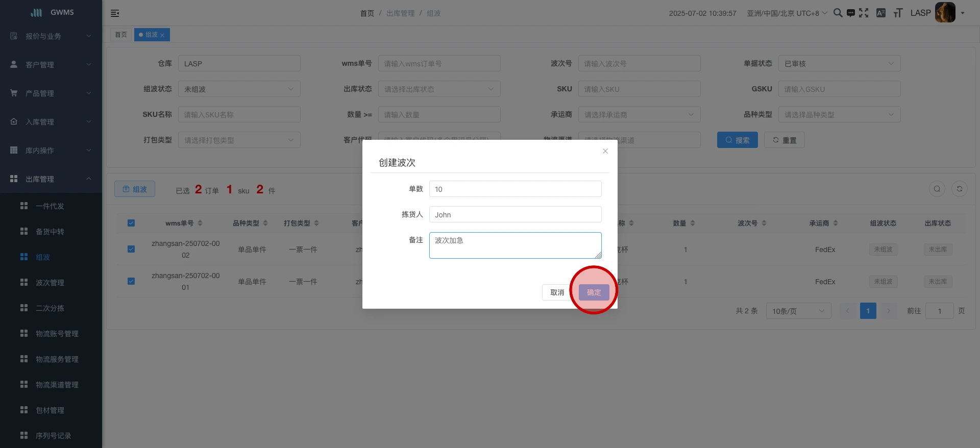This screenshot has width=980, height=448.
Task: Click the sidebar collapse hamburger icon
Action: click(x=115, y=13)
